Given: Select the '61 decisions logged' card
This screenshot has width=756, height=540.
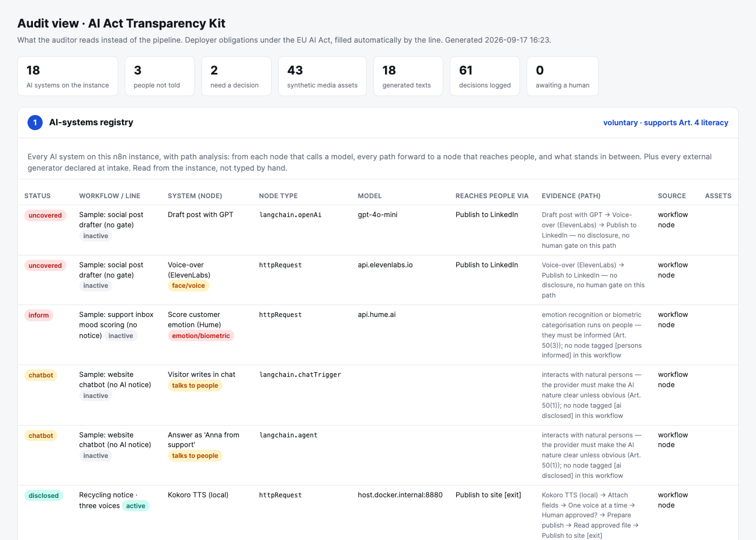Looking at the screenshot, I should coord(485,76).
